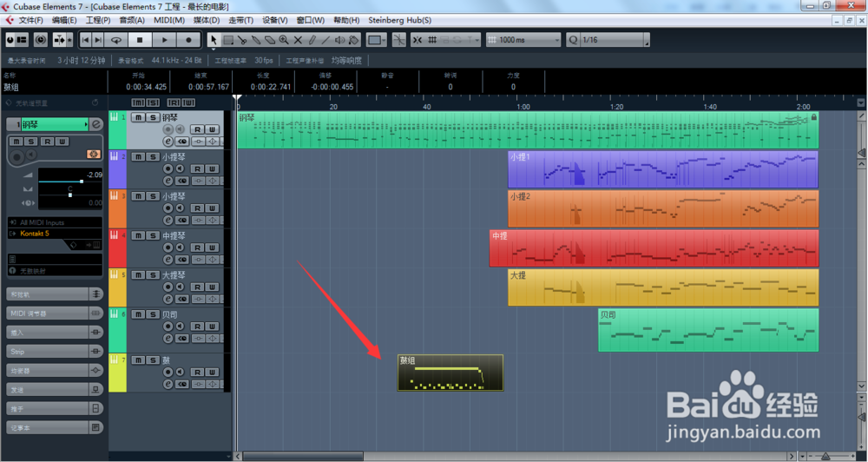Image resolution: width=868 pixels, height=462 pixels.
Task: Click the 0:00:34.425 start time value
Action: coord(146,87)
